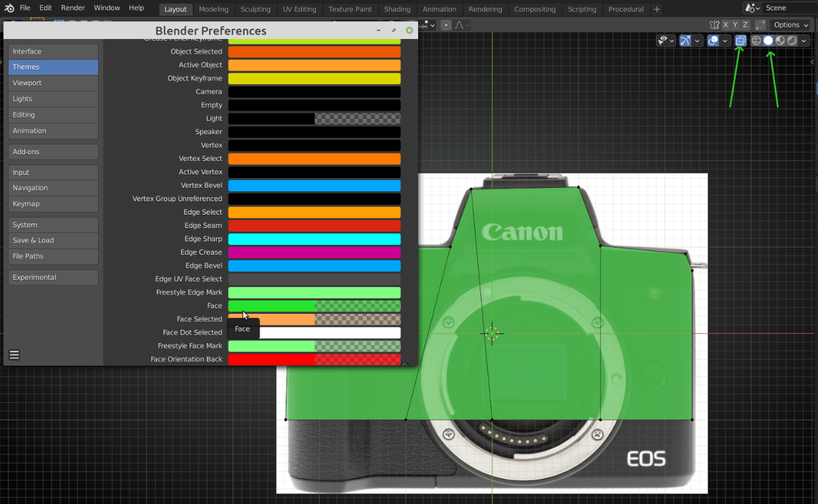
Task: Switch to Material Preview shading
Action: [x=780, y=41]
